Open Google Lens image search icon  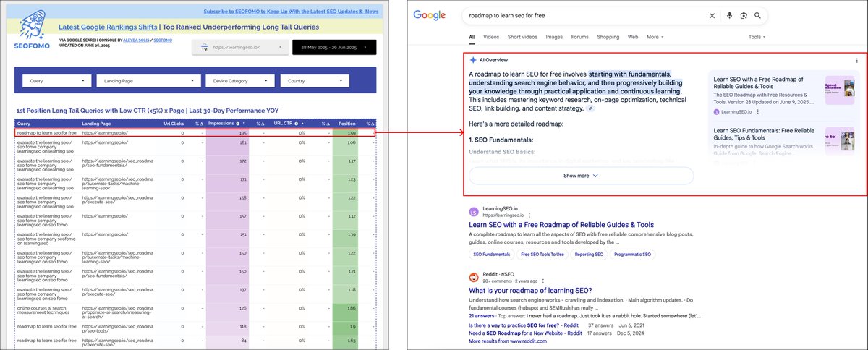[x=744, y=15]
